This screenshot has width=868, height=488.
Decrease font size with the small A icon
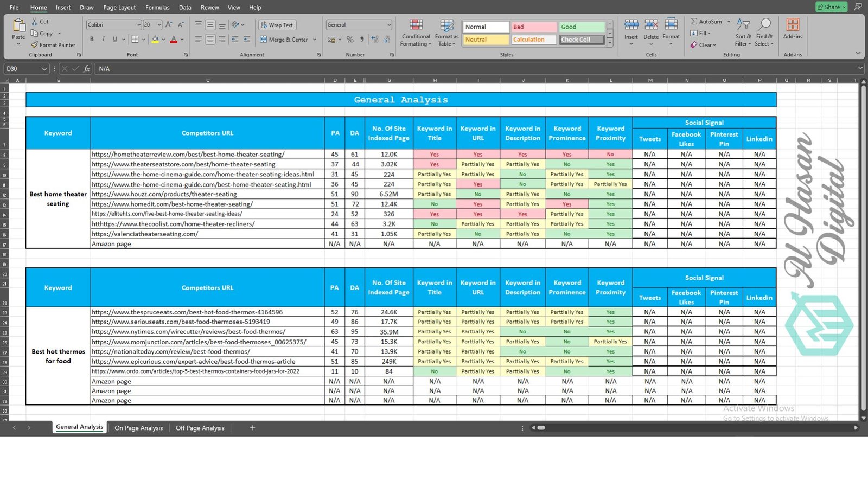coord(181,25)
